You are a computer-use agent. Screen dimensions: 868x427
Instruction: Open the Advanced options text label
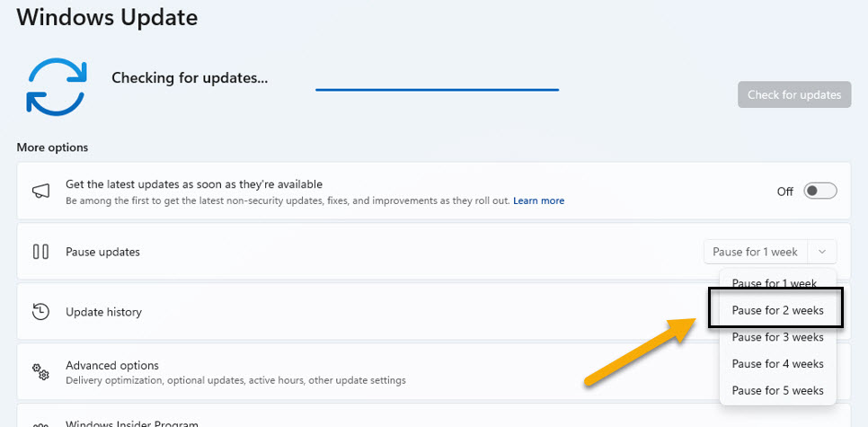pos(112,365)
